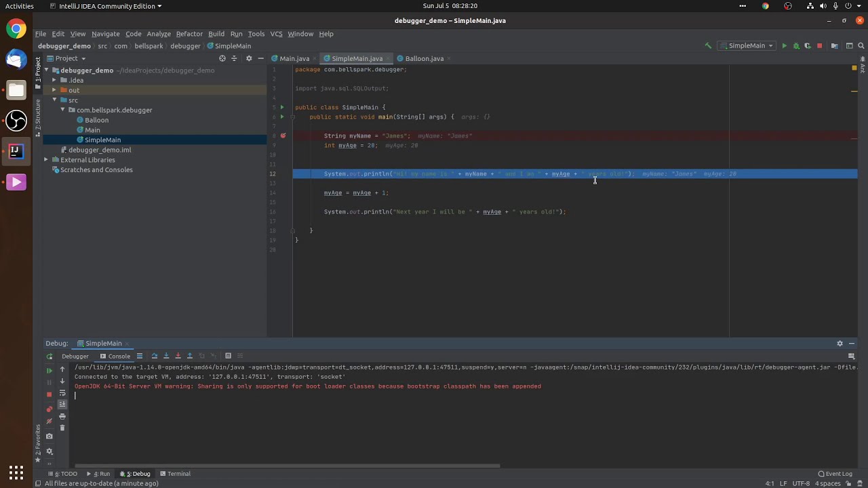
Task: Open the SimpleMain run configuration dropdown
Action: pyautogui.click(x=747, y=46)
